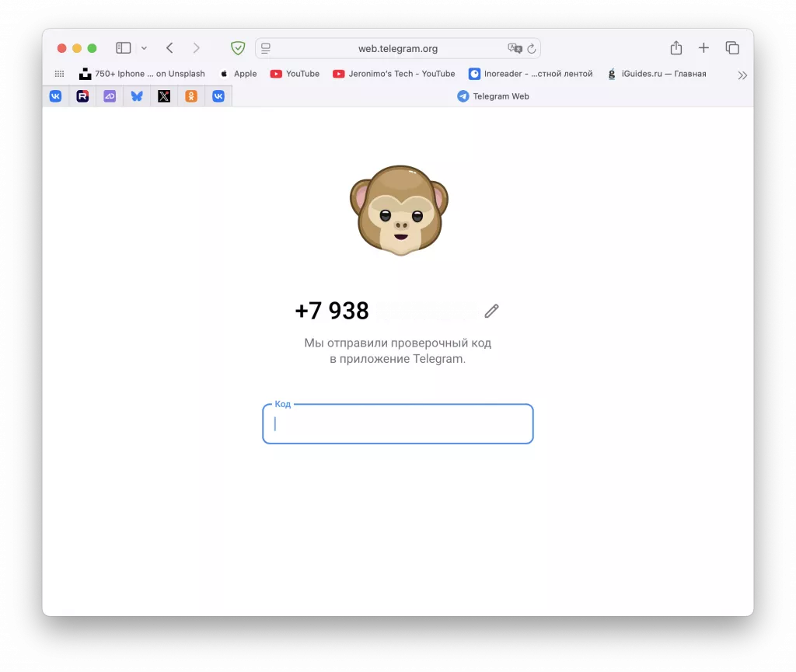Open a new tab with the plus icon
Viewport: 796px width, 672px height.
[x=703, y=47]
